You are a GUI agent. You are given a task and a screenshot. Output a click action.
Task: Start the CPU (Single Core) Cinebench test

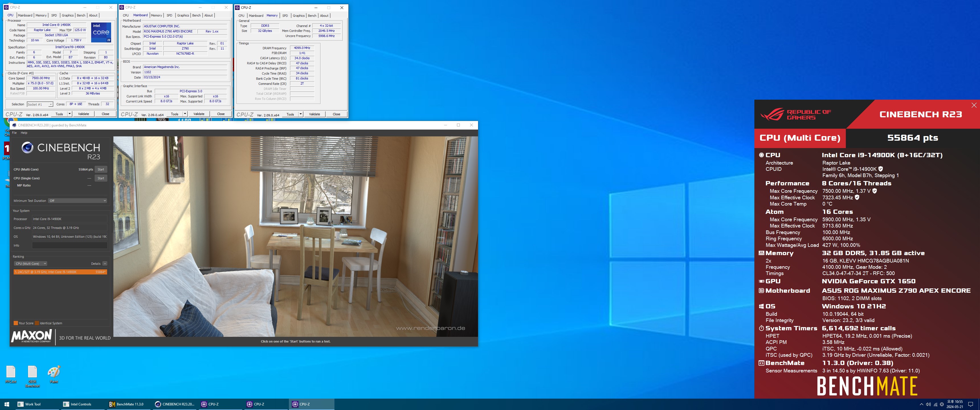101,178
